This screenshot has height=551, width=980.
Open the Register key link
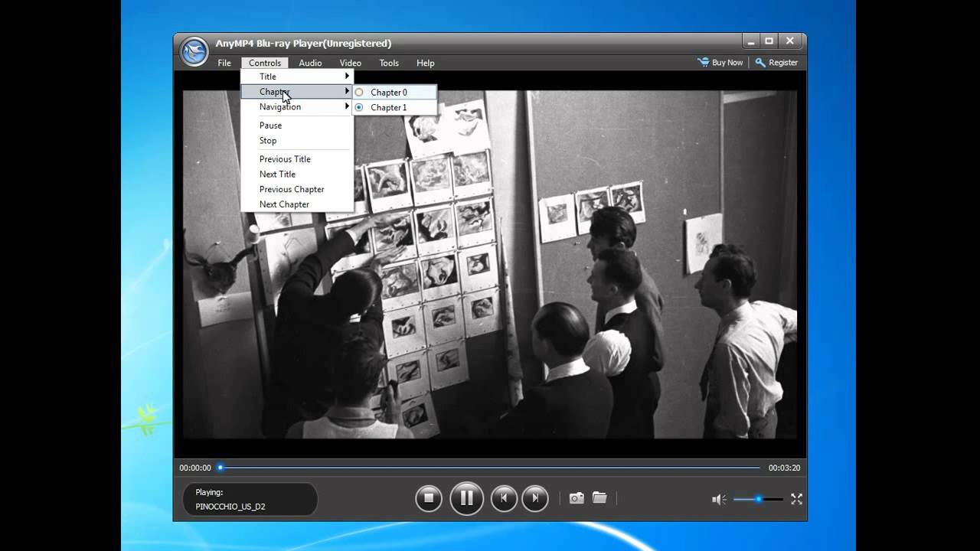click(x=776, y=63)
